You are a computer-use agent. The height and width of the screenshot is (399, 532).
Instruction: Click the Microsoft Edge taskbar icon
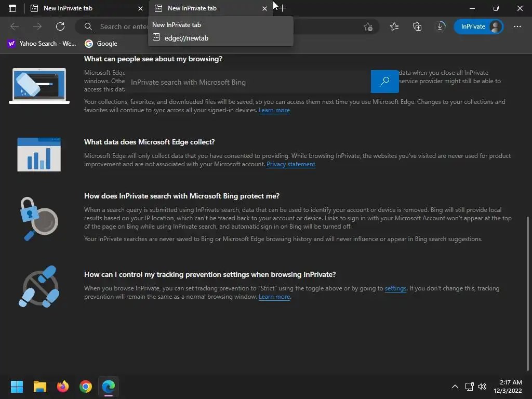(109, 387)
